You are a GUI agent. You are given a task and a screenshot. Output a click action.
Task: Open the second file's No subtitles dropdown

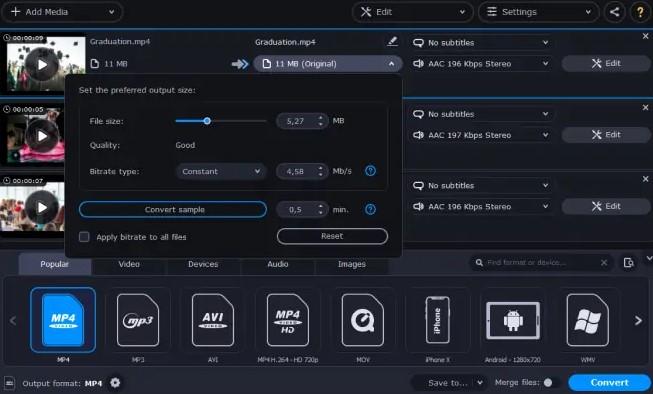481,114
